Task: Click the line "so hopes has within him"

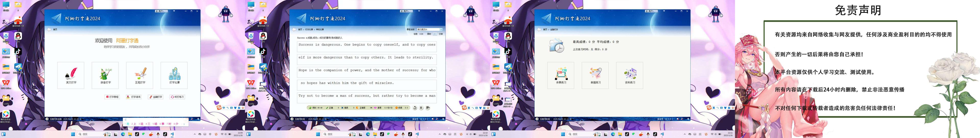Action: (x=367, y=85)
